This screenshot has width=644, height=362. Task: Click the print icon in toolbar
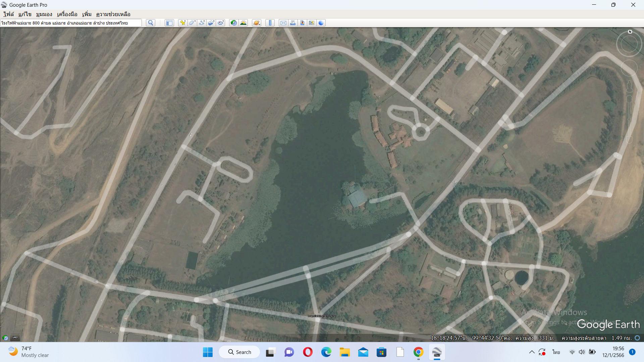(292, 23)
